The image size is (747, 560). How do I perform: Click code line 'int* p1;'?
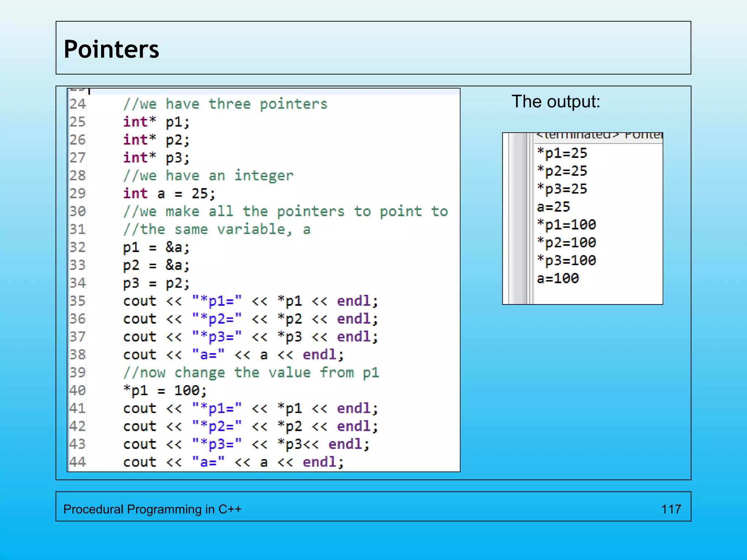click(156, 122)
